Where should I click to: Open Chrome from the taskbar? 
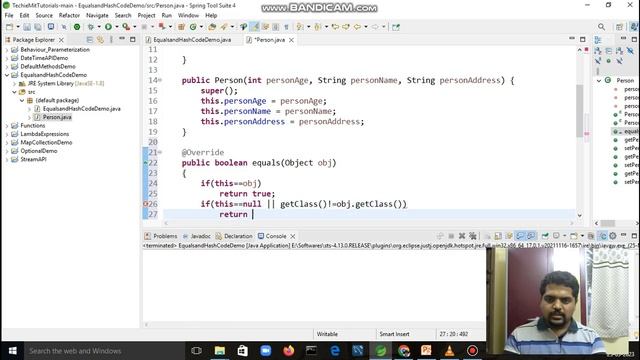pos(404,351)
